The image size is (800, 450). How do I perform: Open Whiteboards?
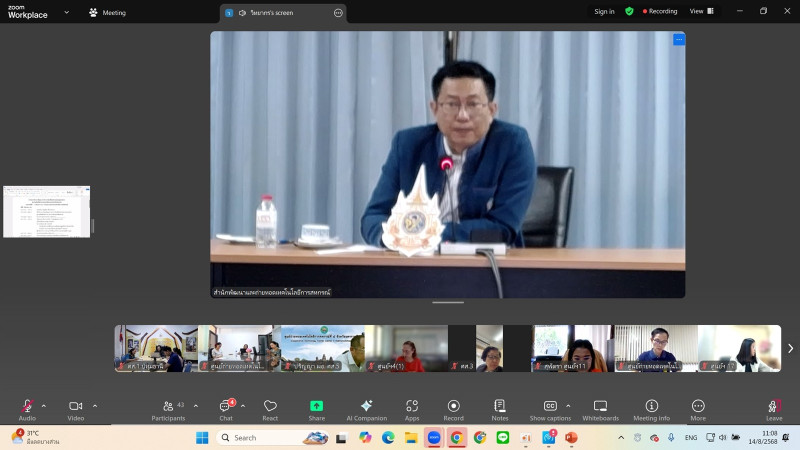coord(600,408)
